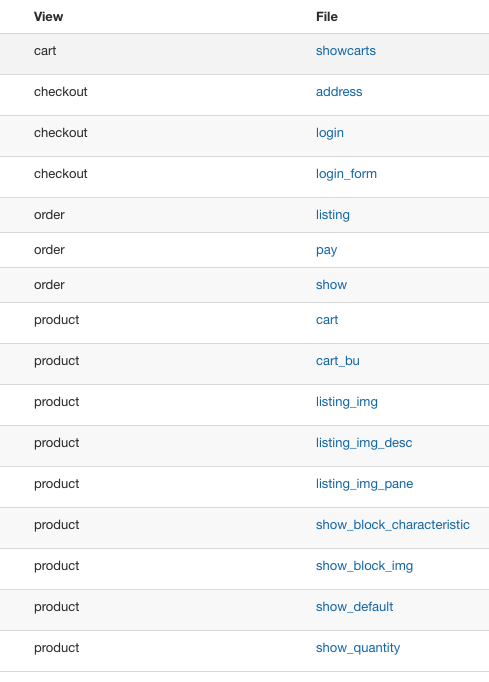Open the showcarts file link
The width and height of the screenshot is (489, 682).
(345, 51)
